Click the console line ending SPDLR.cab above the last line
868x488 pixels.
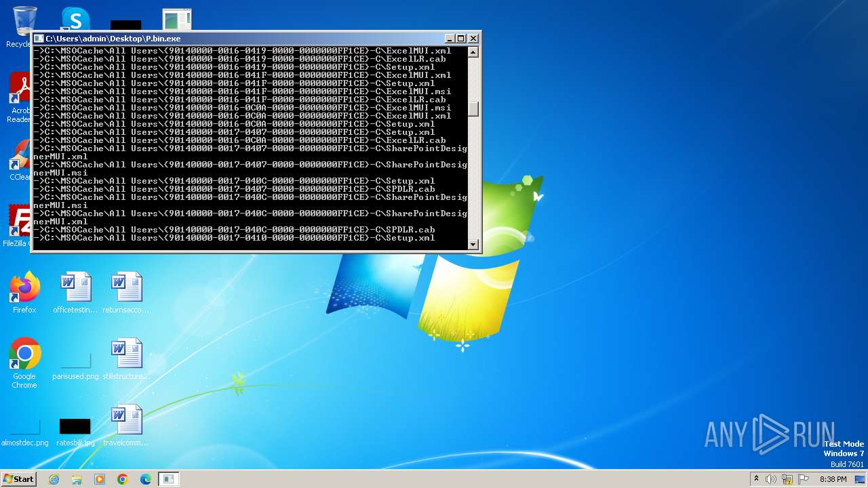[235, 230]
